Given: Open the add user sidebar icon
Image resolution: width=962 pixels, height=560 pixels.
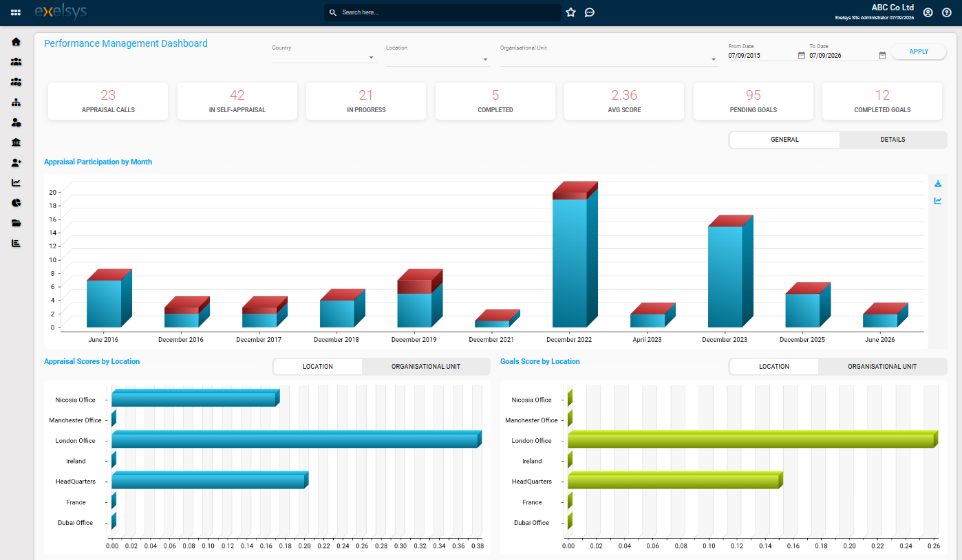Looking at the screenshot, I should pos(16,163).
